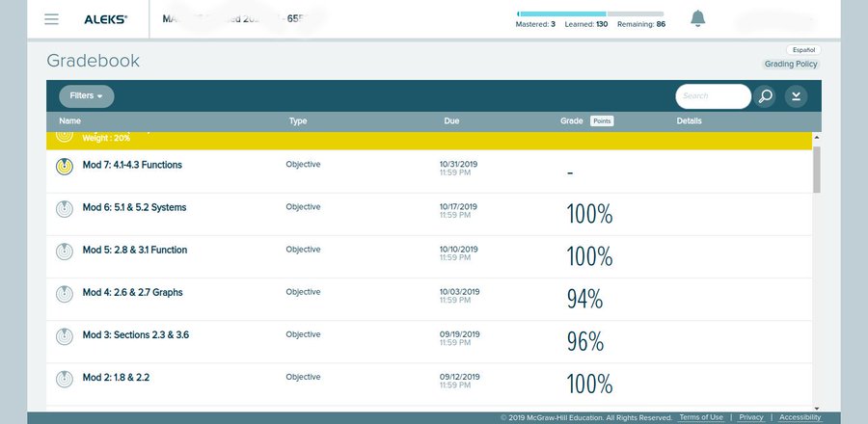The height and width of the screenshot is (424, 868).
Task: Click the mastery progress bar
Action: 590,13
